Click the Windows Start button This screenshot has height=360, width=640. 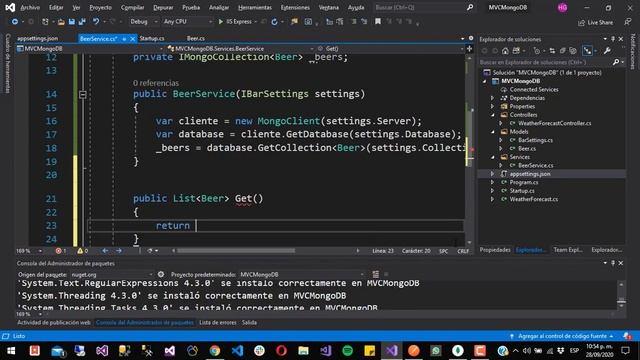click(x=11, y=351)
